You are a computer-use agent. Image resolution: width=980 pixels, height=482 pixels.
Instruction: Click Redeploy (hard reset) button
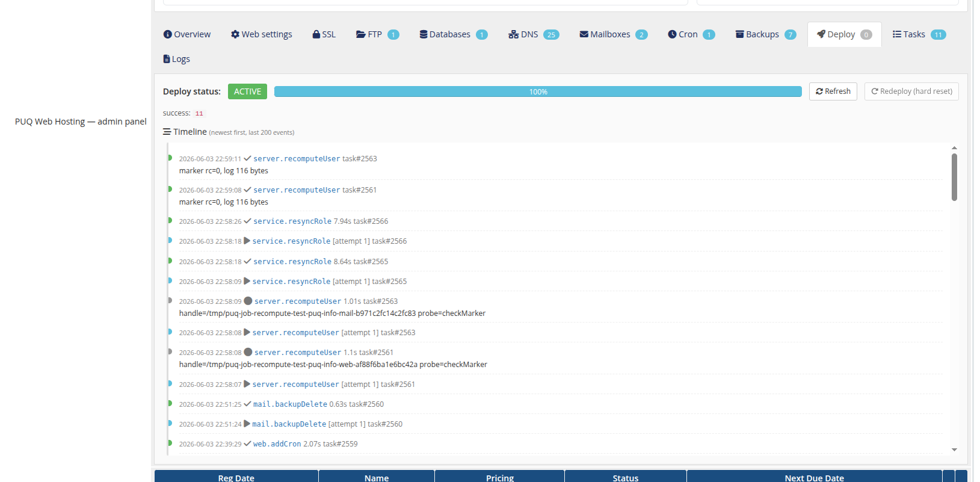click(x=911, y=91)
